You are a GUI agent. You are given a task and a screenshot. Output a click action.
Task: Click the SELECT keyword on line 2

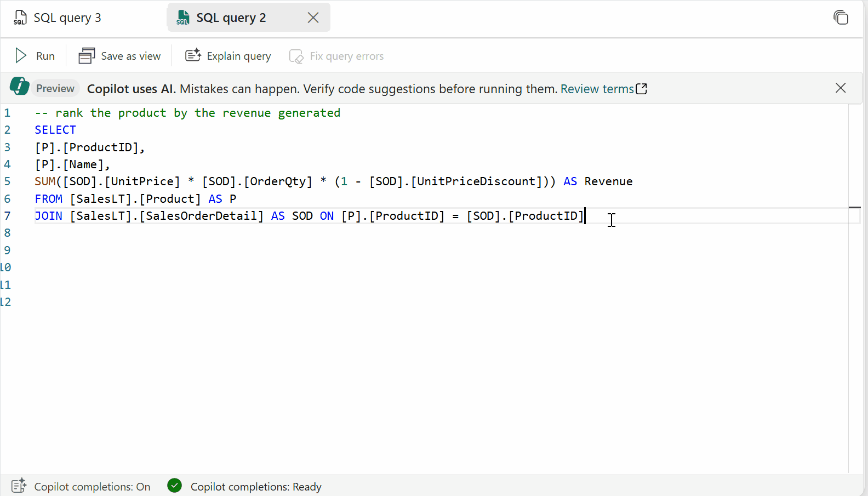click(x=55, y=130)
